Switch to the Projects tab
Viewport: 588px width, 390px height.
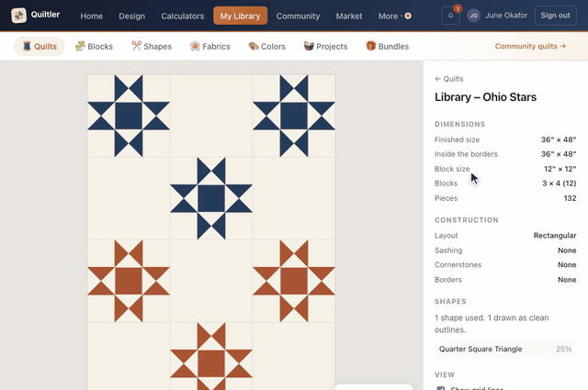pyautogui.click(x=325, y=46)
